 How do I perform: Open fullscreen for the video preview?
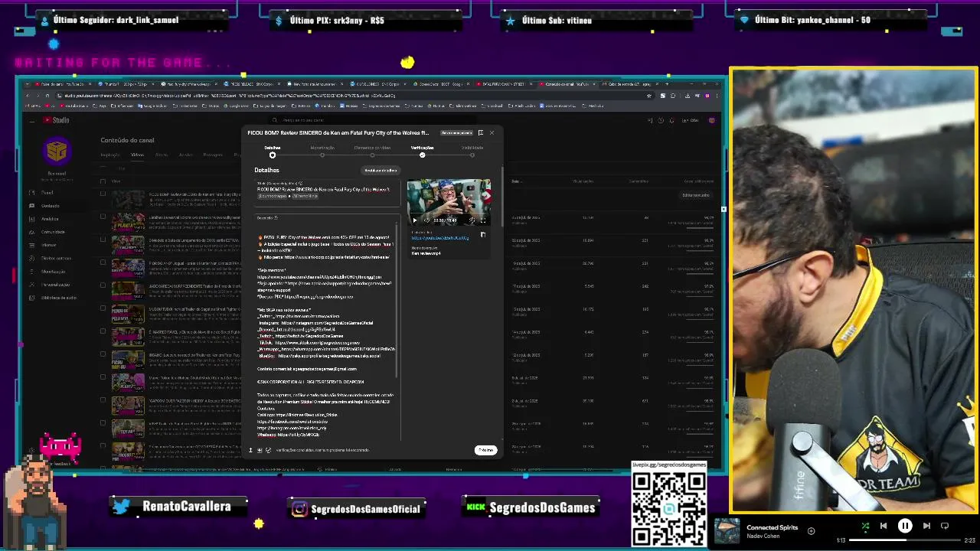pyautogui.click(x=483, y=220)
